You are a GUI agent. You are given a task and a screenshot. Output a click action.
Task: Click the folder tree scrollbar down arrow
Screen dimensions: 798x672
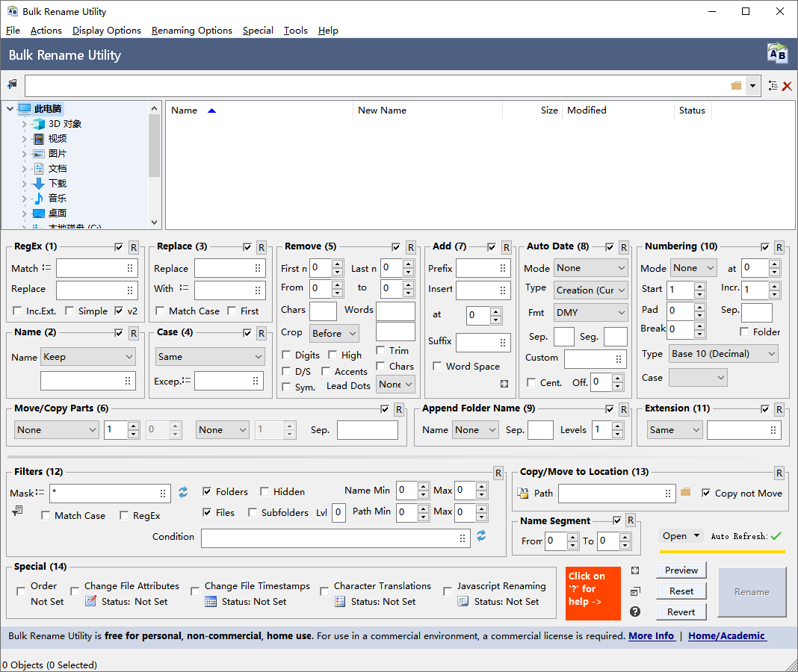click(155, 223)
